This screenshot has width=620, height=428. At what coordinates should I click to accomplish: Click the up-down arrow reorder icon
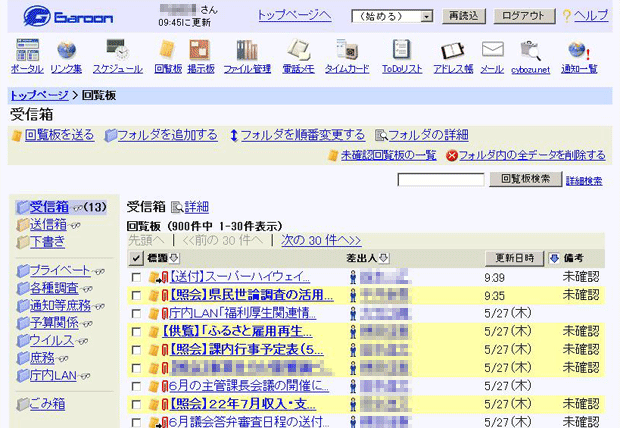coord(234,135)
